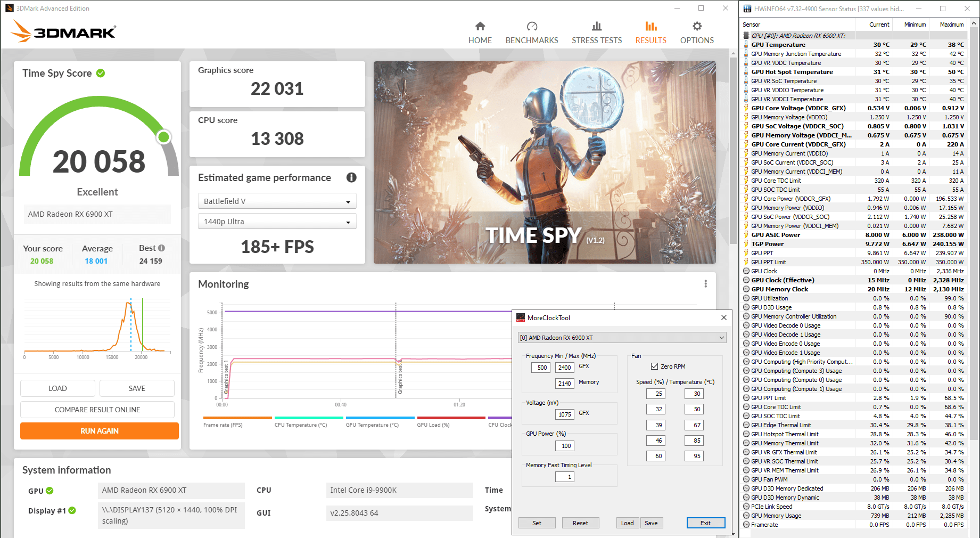This screenshot has height=538, width=980.
Task: Click the blue GPU Temperature legend bar
Action: point(380,418)
